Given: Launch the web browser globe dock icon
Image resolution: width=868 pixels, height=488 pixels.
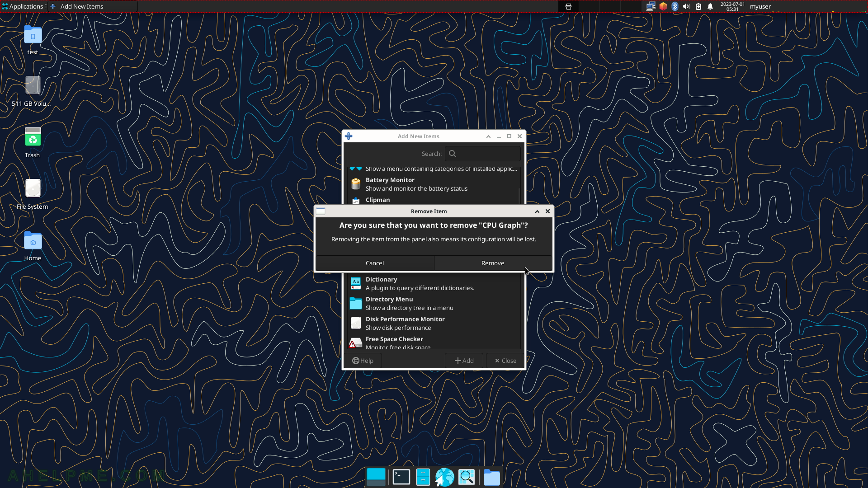Looking at the screenshot, I should tap(444, 477).
